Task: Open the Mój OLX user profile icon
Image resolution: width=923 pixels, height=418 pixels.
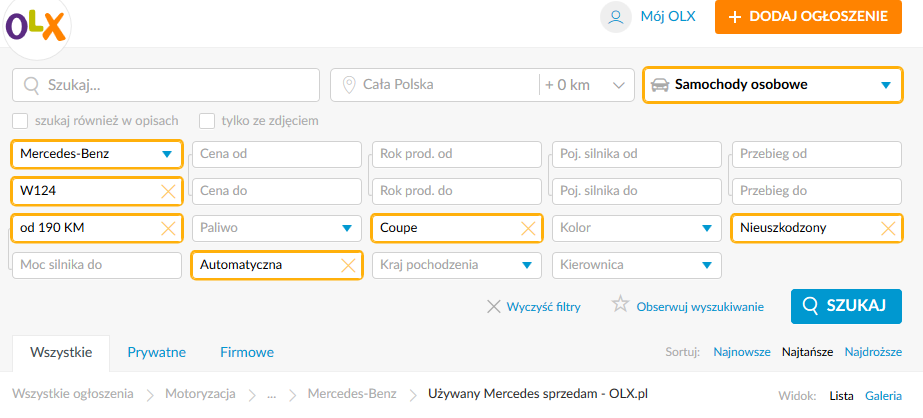Action: pos(616,16)
